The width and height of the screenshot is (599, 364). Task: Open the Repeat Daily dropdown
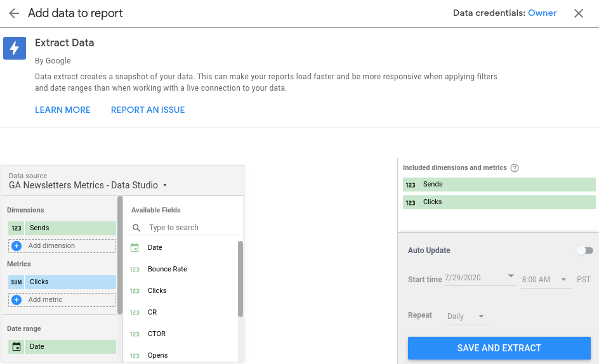(467, 316)
